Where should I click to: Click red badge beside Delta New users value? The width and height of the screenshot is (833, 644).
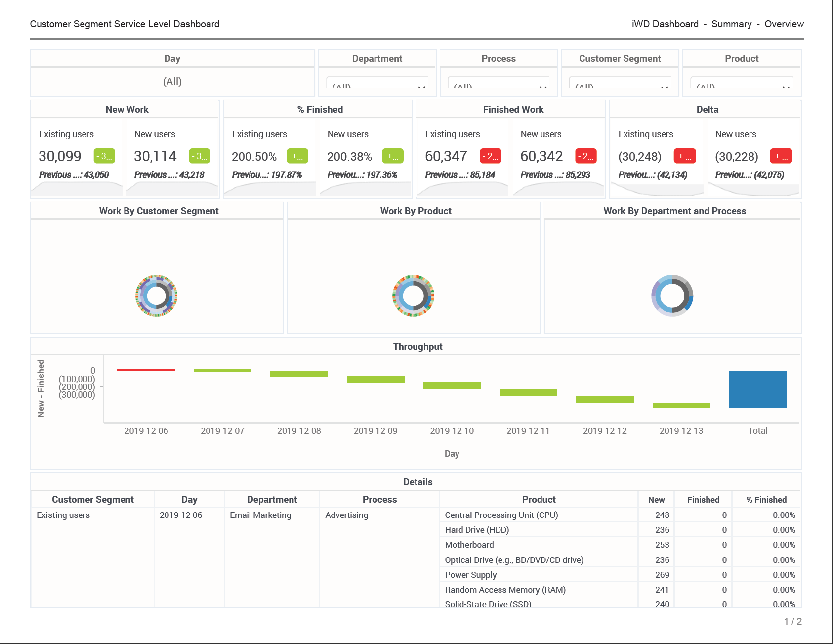pyautogui.click(x=781, y=156)
